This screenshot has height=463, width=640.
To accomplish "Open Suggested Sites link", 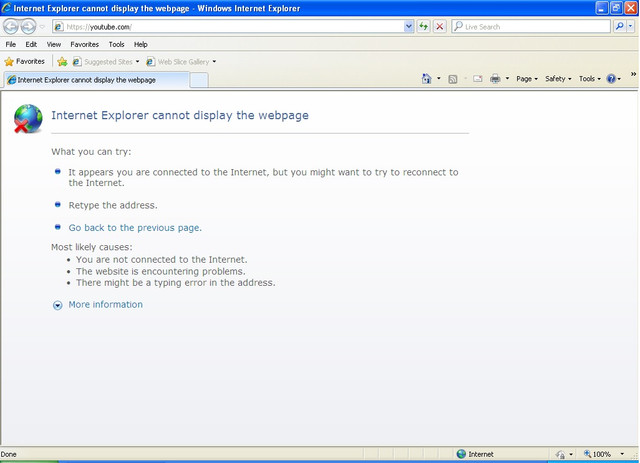I will coord(106,62).
